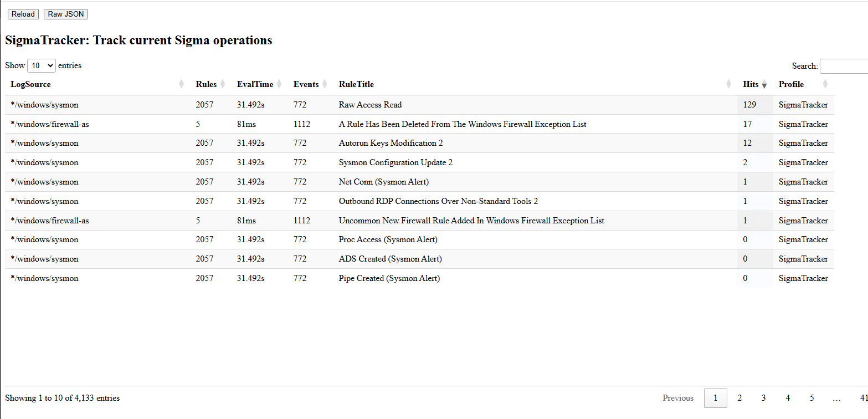868x419 pixels.
Task: Focus the Search input field
Action: [844, 66]
